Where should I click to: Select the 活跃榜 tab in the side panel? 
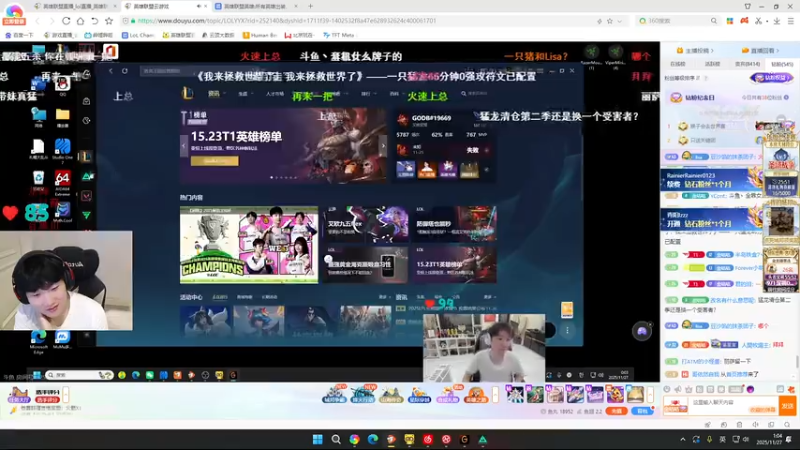point(712,64)
